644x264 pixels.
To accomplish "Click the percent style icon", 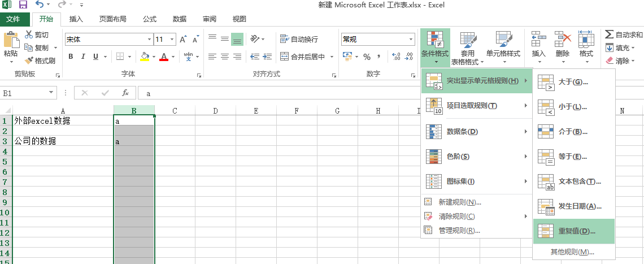I will pos(367,57).
